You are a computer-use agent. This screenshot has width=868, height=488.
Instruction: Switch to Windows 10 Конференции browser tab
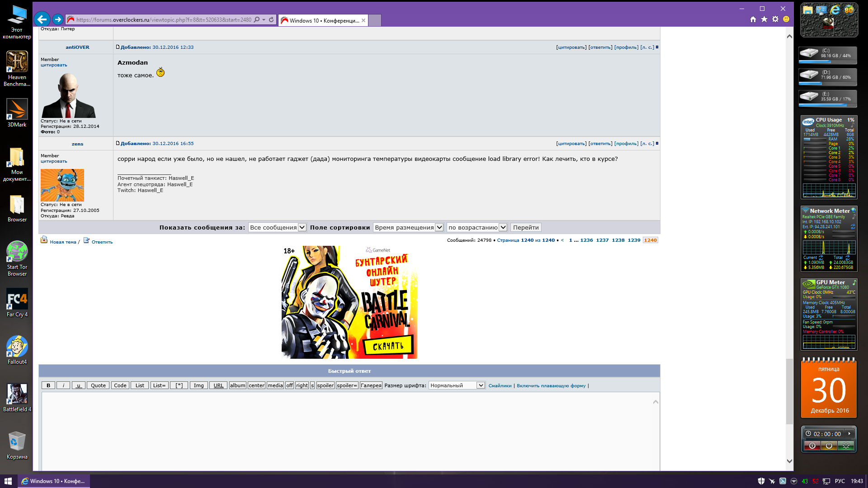tap(323, 20)
